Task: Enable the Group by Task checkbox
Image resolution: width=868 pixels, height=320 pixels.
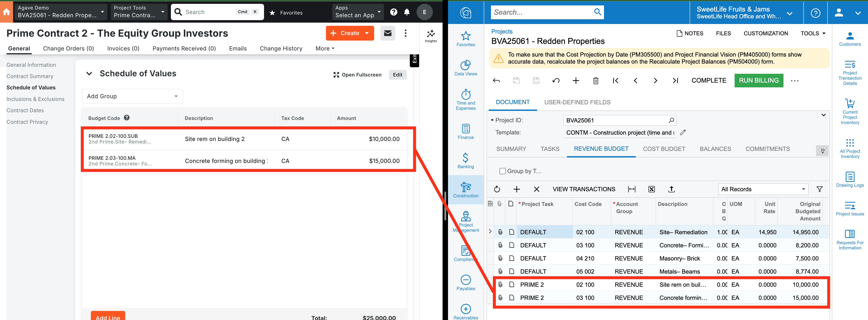Action: coord(502,171)
